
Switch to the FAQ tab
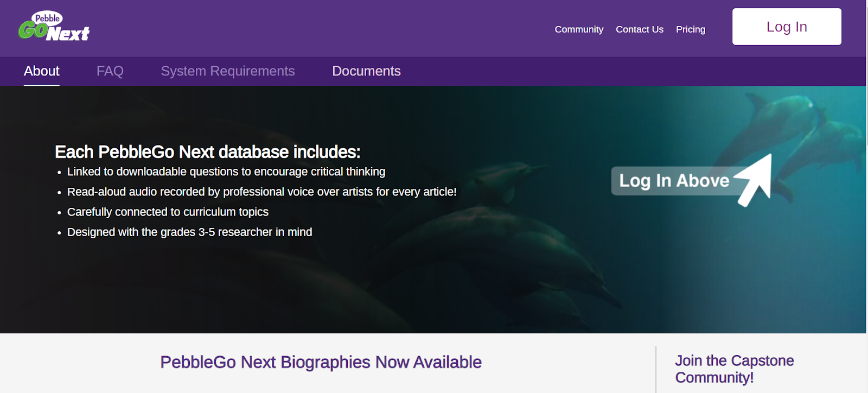110,71
